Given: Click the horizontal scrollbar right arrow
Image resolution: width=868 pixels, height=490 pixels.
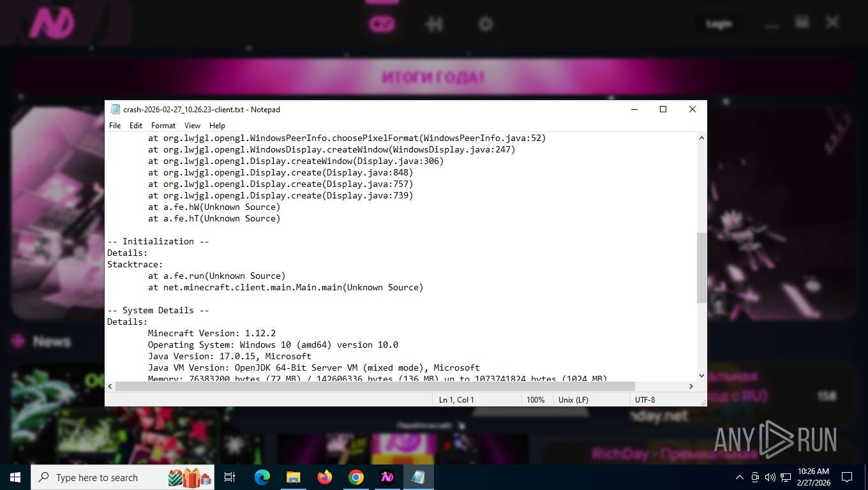Looking at the screenshot, I should (691, 386).
